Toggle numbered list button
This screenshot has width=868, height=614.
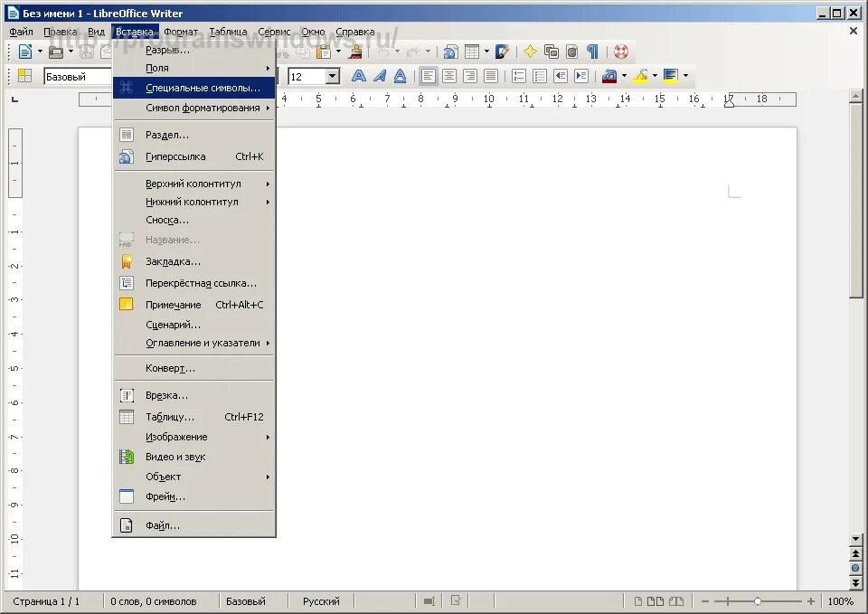(x=519, y=76)
